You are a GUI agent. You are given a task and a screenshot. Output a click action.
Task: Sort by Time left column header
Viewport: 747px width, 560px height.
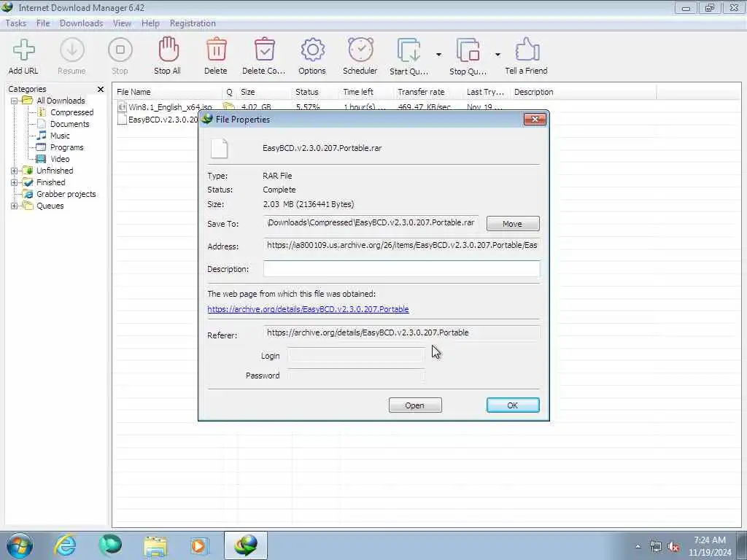366,92
